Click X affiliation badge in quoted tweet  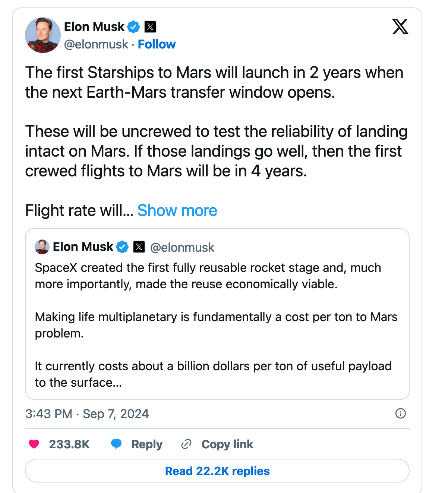tap(139, 247)
